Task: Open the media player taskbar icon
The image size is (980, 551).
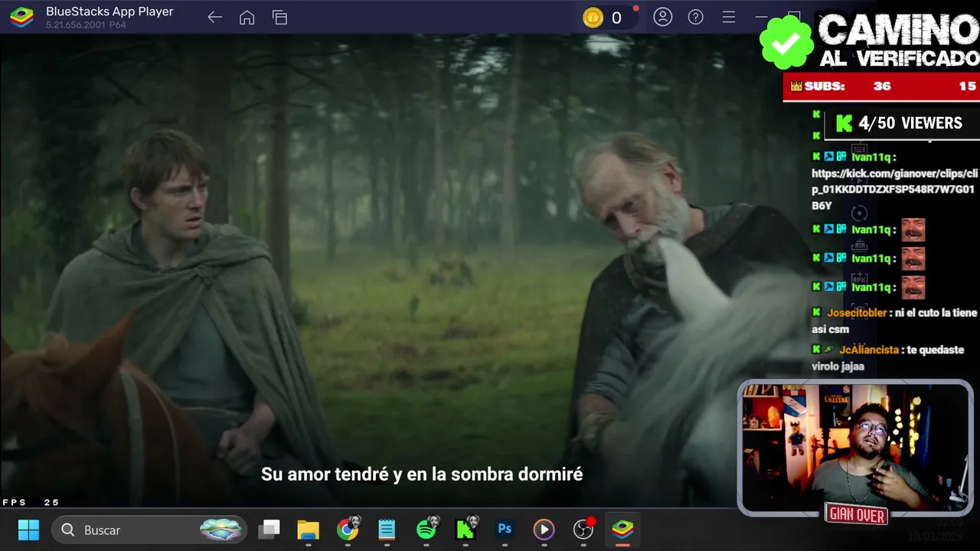Action: coord(544,530)
